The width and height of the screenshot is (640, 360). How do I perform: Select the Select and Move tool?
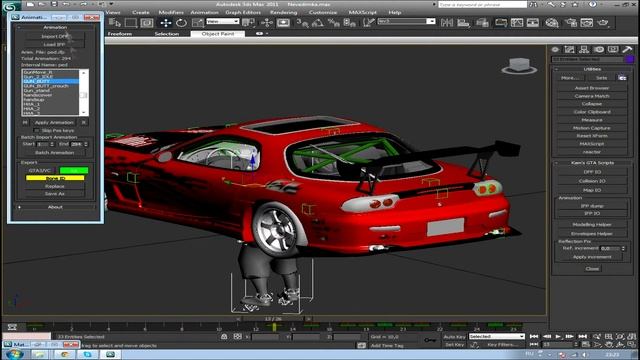pyautogui.click(x=165, y=22)
